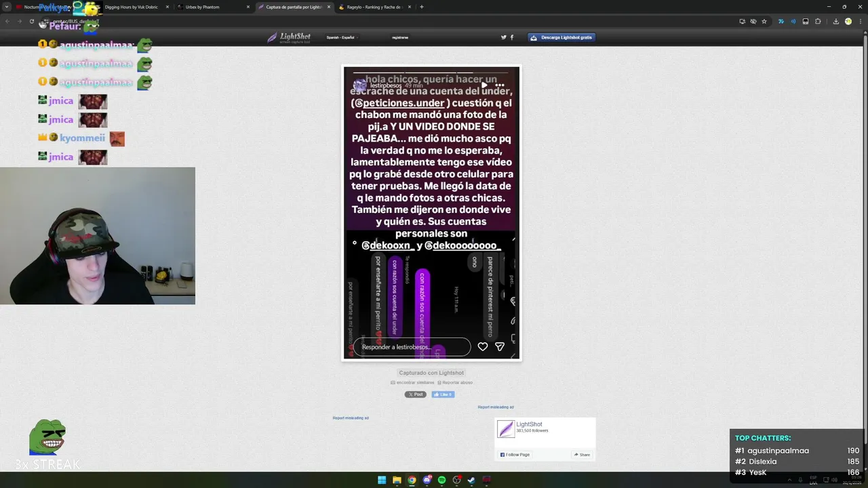Screen dimensions: 868x488
Task: Click the paper plane send icon in the screenshot
Action: [500, 346]
